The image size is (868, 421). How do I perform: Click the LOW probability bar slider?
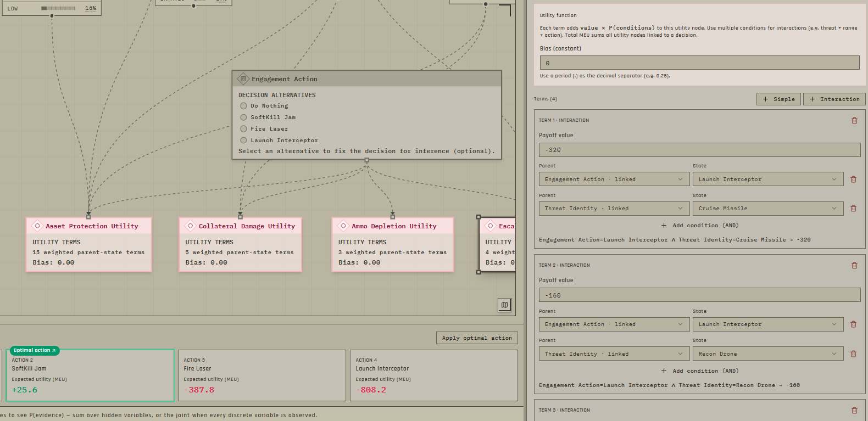click(x=59, y=8)
